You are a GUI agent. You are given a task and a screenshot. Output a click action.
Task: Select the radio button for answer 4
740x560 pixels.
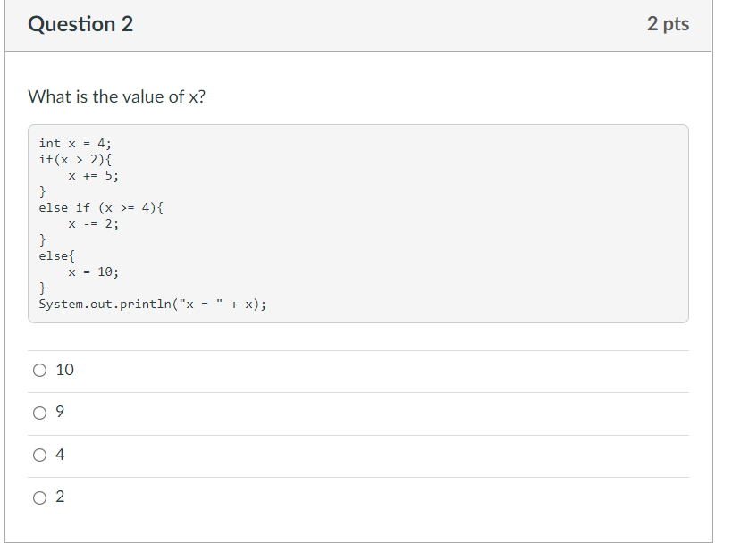[x=39, y=455]
